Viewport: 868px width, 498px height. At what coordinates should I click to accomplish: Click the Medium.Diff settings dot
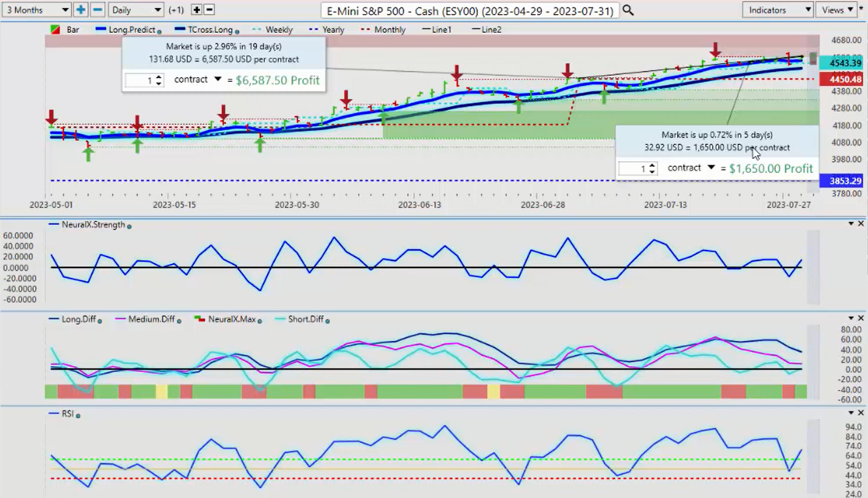179,320
